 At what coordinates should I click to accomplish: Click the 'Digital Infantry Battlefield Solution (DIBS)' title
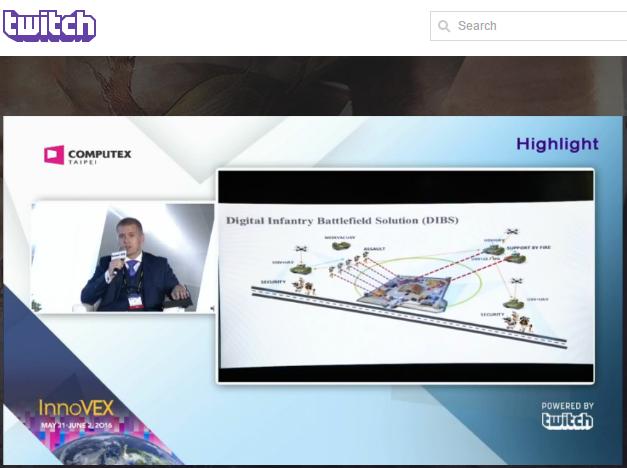(342, 220)
